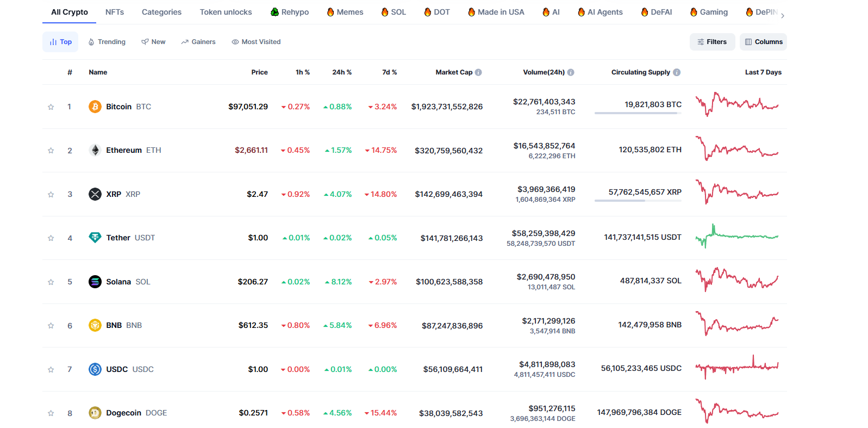
Task: Open Dogecoin 7-day sparkline chart
Action: click(737, 411)
